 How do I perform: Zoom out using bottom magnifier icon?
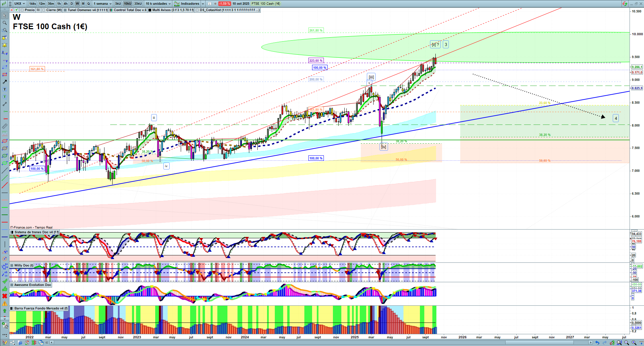(627, 343)
